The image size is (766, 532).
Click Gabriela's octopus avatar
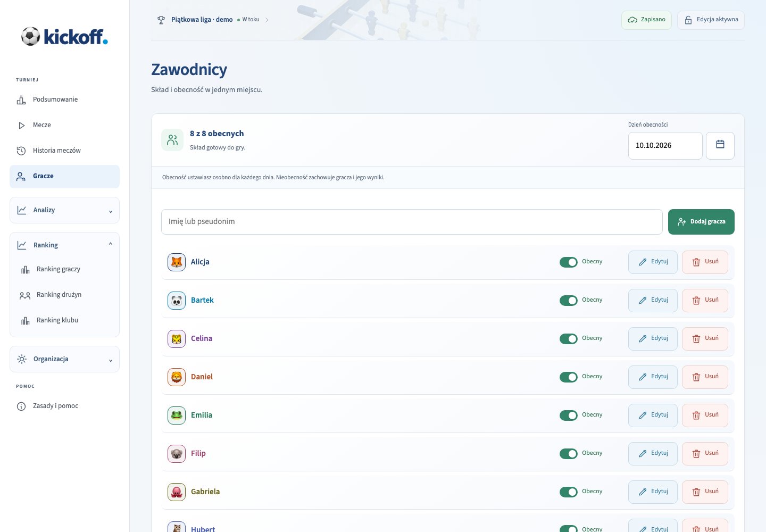(177, 492)
